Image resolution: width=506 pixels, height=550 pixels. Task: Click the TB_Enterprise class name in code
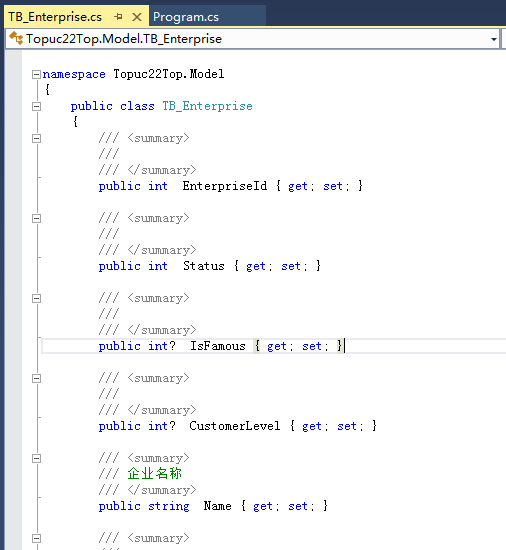pos(207,106)
